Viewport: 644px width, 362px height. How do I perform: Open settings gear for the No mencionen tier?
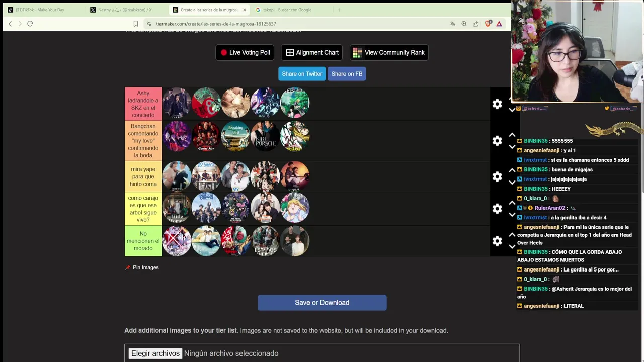pos(497,241)
